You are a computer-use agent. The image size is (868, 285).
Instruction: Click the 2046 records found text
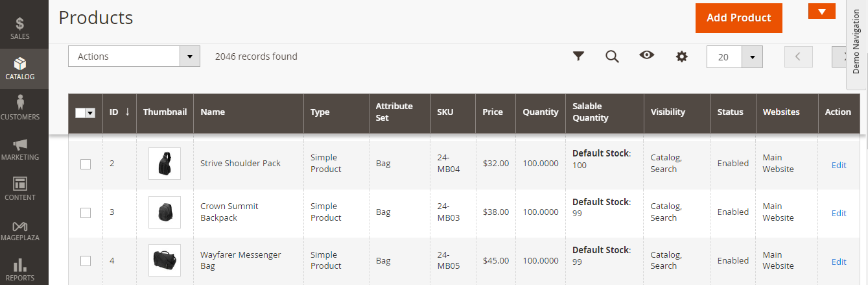[256, 56]
